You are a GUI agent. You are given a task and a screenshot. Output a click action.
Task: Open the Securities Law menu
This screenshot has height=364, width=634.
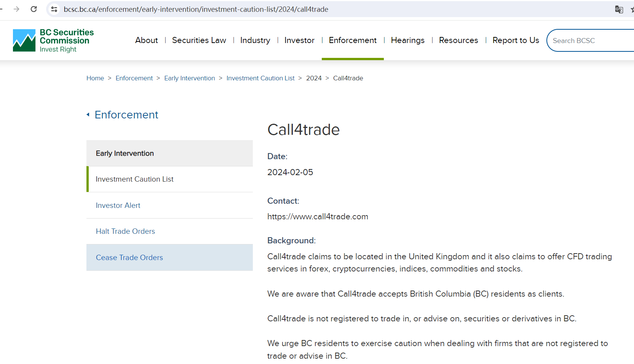click(x=199, y=40)
